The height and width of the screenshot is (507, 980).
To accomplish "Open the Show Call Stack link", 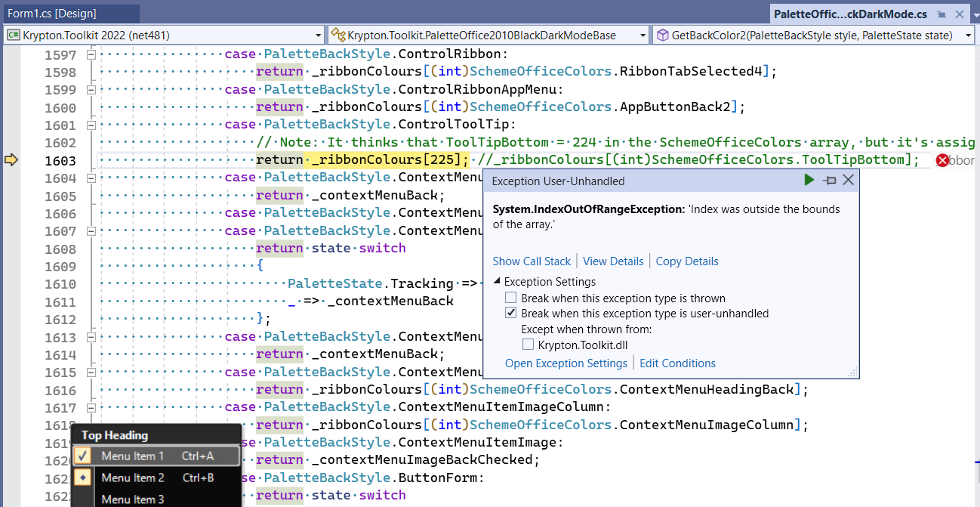I will 532,261.
